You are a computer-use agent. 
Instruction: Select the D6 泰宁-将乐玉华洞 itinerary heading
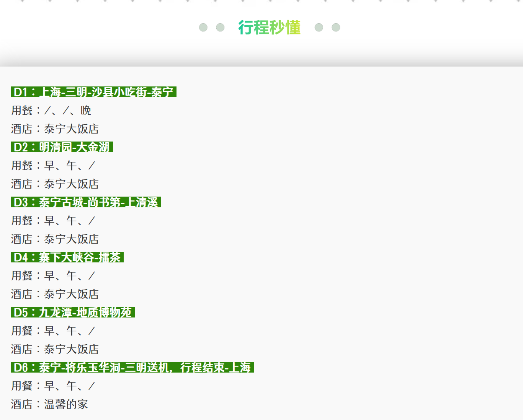click(x=132, y=368)
